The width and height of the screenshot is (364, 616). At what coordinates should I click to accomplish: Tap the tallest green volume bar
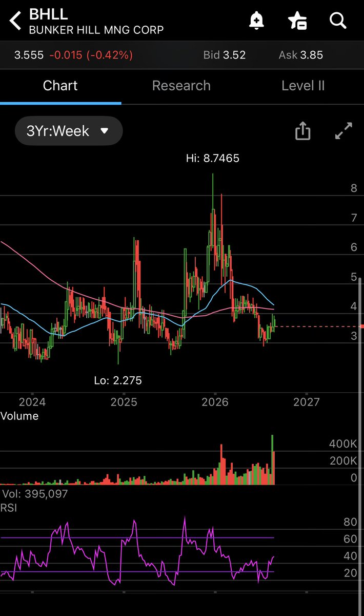coord(273,459)
